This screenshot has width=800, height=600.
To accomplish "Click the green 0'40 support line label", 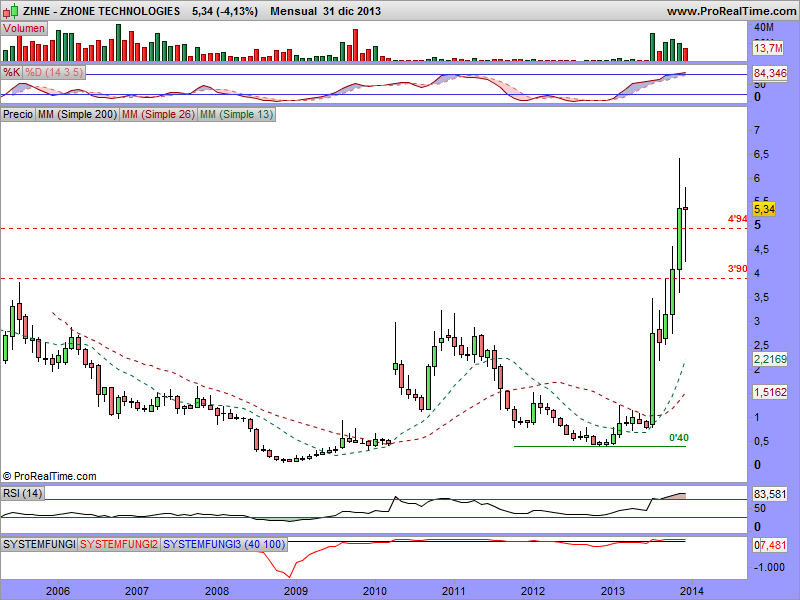I will click(678, 437).
